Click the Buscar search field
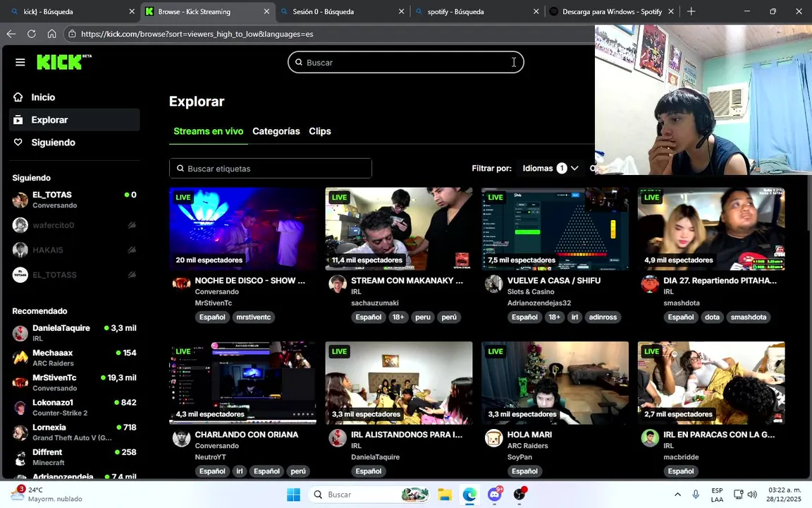The image size is (812, 508). click(405, 62)
